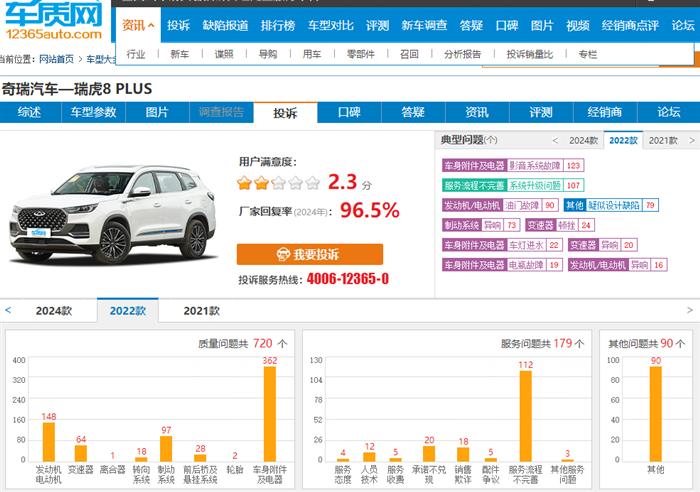This screenshot has width=700, height=492.
Task: Open 图片 in the top navigation bar
Action: click(x=542, y=25)
